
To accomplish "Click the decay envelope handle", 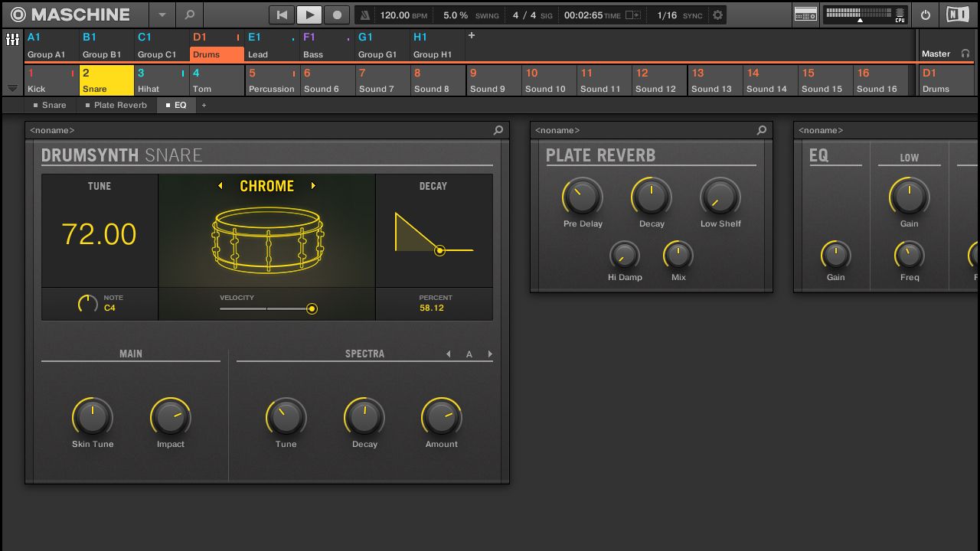I will pos(439,250).
